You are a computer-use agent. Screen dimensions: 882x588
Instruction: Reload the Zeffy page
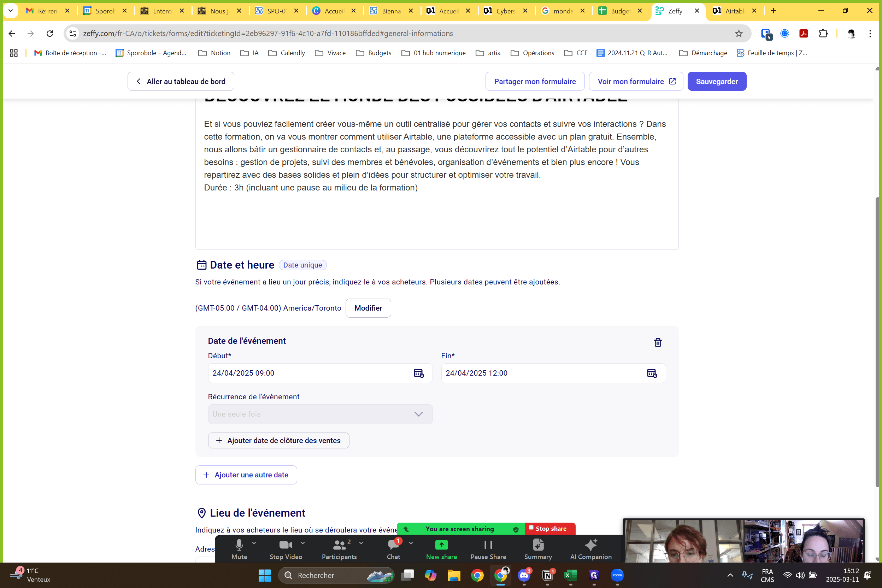coord(50,33)
